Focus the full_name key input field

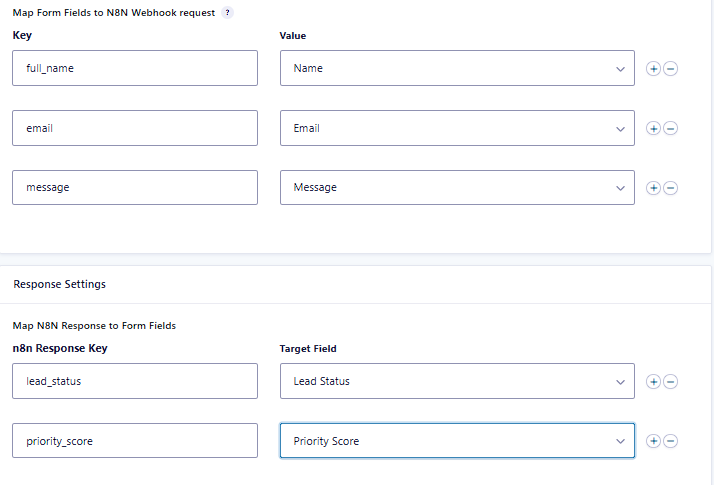tap(134, 68)
